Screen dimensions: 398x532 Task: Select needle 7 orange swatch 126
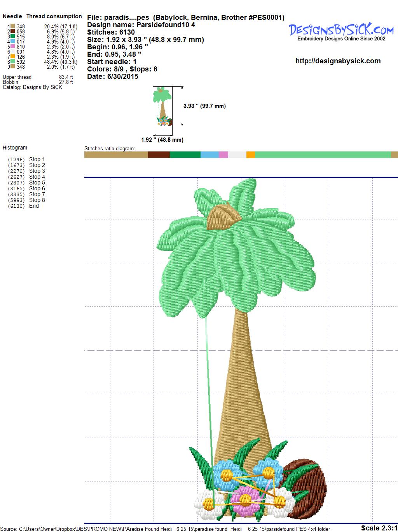pyautogui.click(x=13, y=57)
